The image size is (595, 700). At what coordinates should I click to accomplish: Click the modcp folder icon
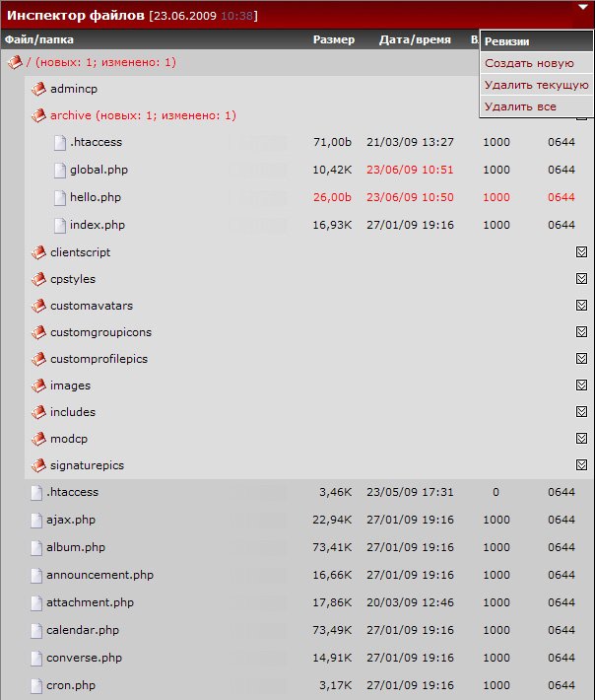click(x=38, y=439)
